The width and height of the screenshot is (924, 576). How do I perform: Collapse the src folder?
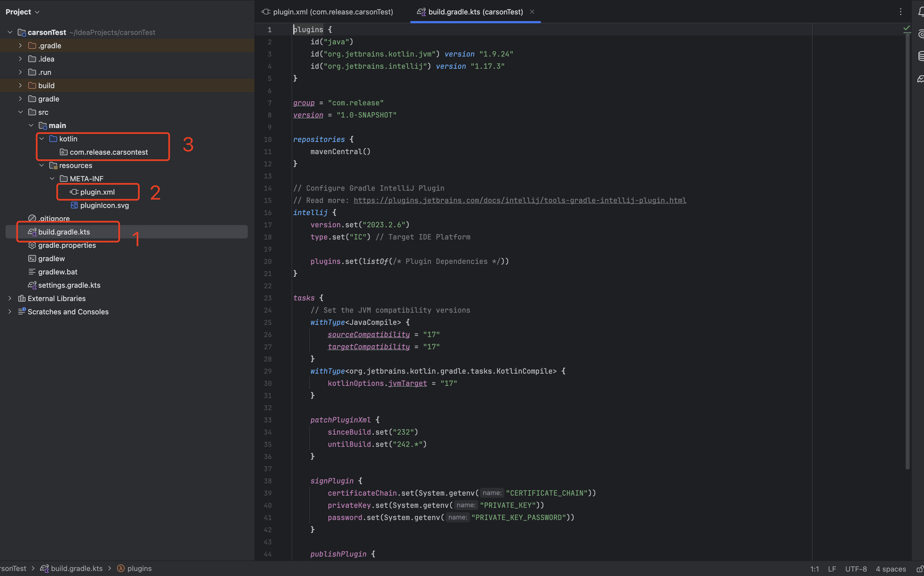pos(20,112)
